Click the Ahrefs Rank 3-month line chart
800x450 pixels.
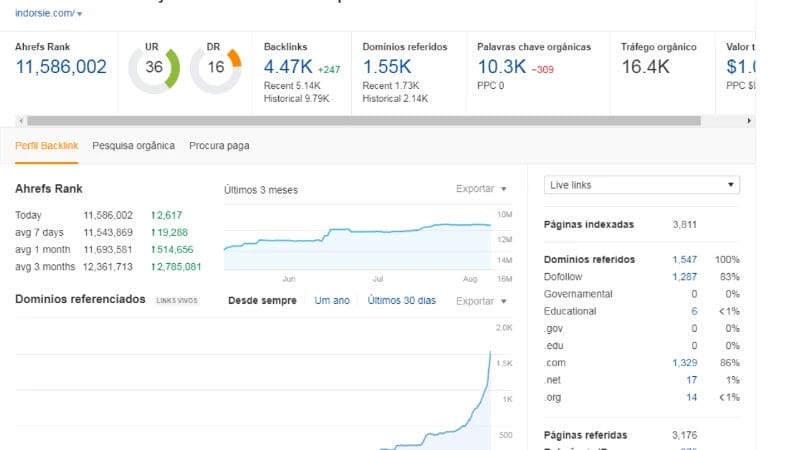click(x=357, y=239)
